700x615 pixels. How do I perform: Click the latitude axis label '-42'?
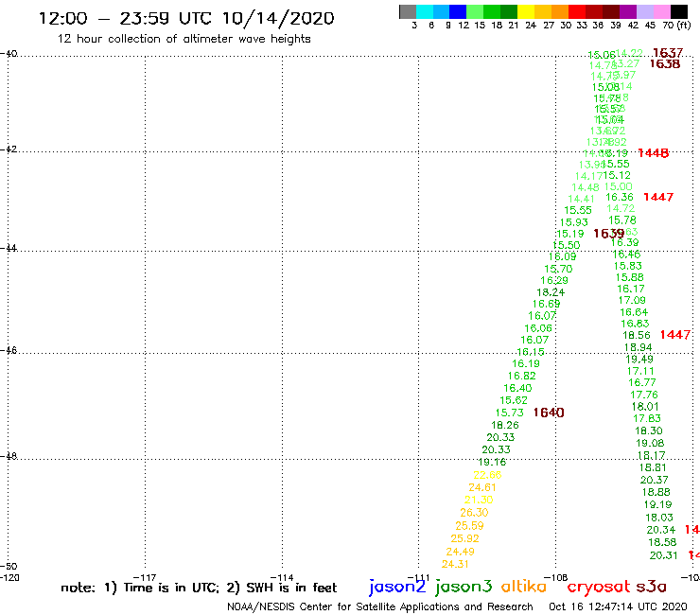pyautogui.click(x=9, y=149)
